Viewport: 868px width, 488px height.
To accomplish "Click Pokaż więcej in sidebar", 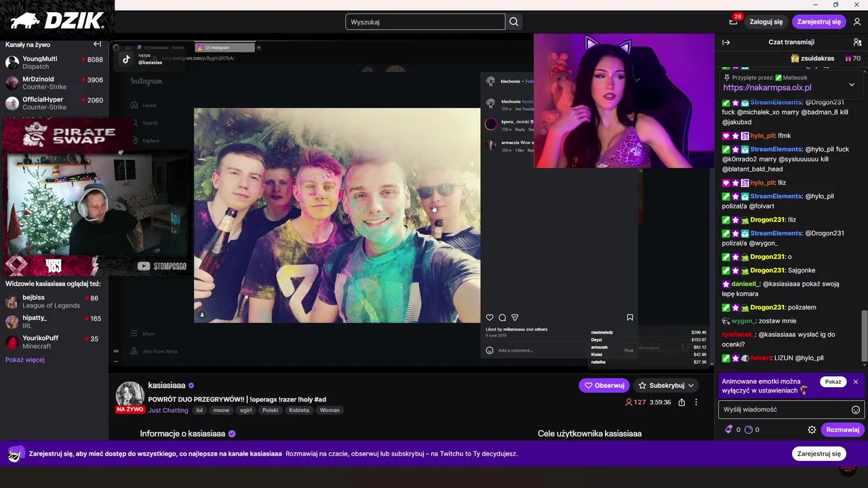I will click(x=25, y=360).
